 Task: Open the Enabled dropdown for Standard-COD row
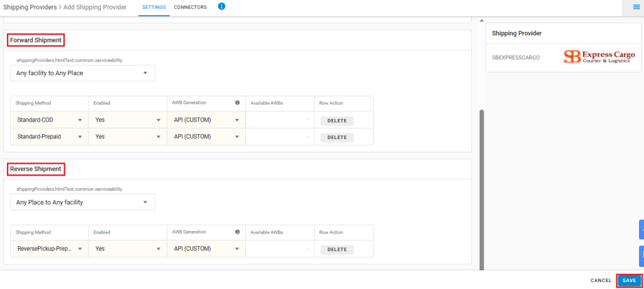click(127, 120)
